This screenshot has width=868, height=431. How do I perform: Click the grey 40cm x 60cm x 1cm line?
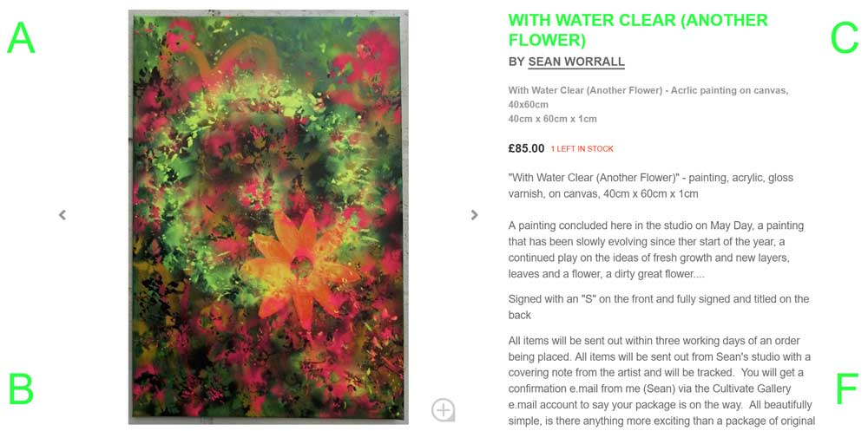(x=552, y=119)
